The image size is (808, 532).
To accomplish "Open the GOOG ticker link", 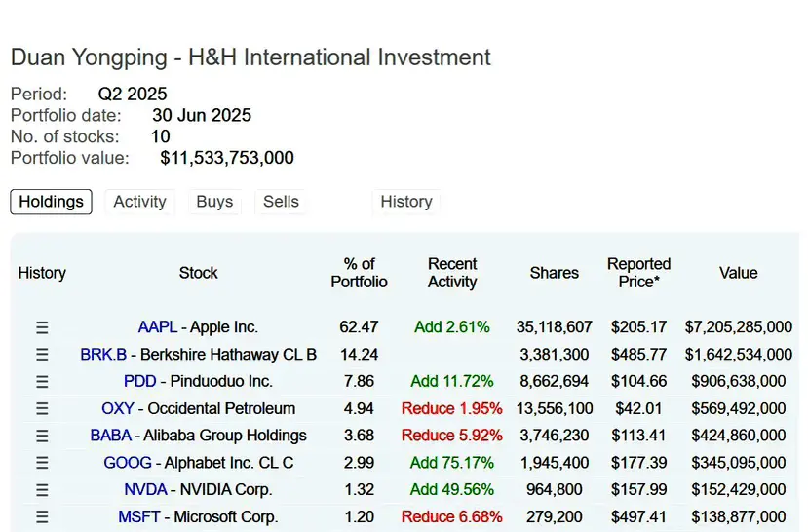I will (x=128, y=463).
